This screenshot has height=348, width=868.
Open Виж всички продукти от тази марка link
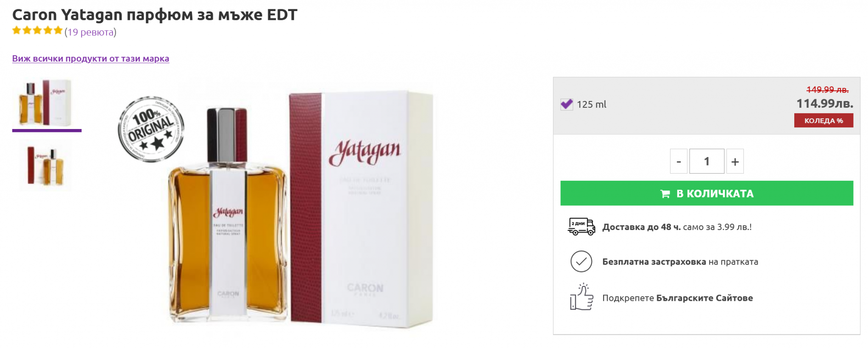coord(90,59)
